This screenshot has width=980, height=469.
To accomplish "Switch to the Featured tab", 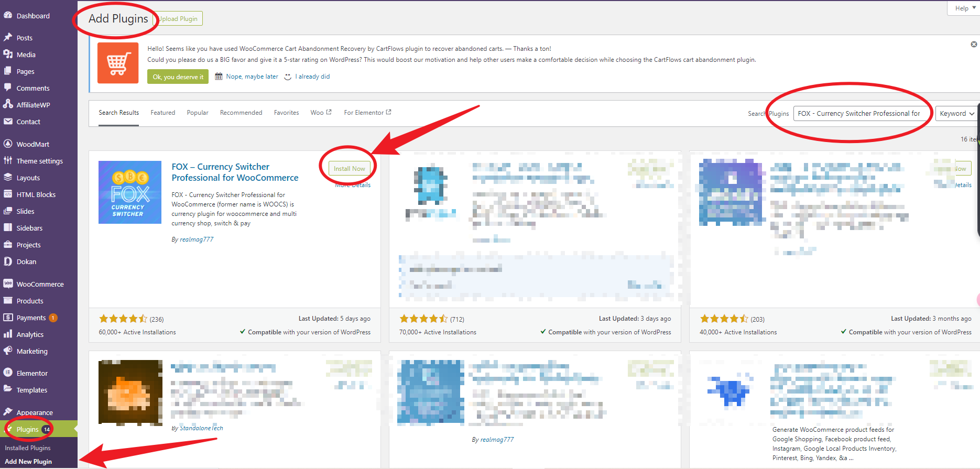I will pyautogui.click(x=163, y=113).
